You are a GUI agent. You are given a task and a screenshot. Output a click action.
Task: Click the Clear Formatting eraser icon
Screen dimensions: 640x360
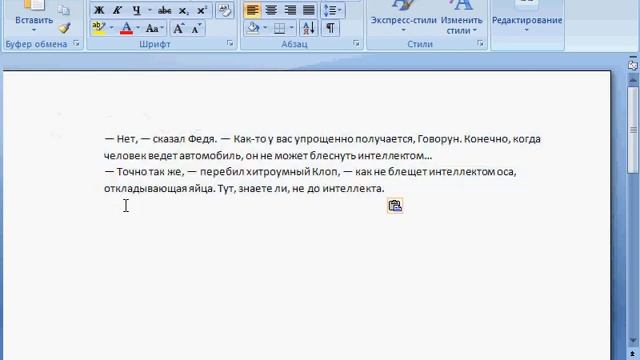tap(224, 10)
